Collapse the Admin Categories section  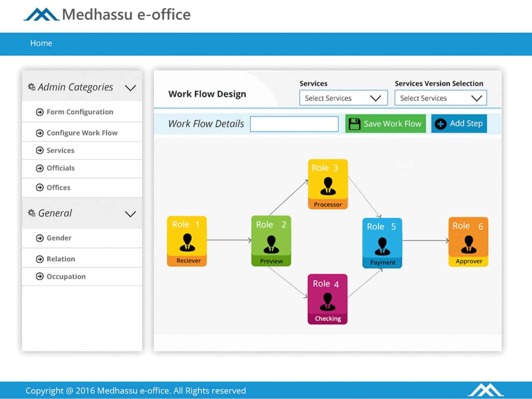tap(130, 88)
